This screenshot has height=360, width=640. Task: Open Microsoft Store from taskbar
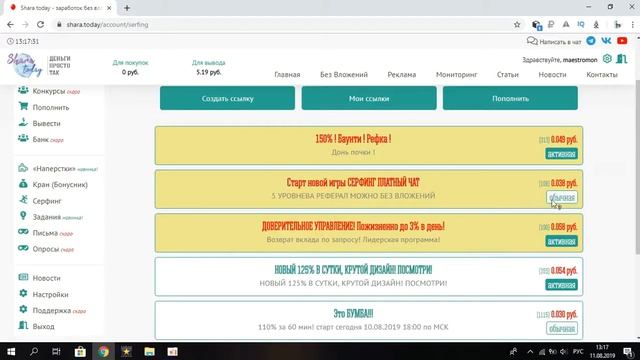point(80,351)
